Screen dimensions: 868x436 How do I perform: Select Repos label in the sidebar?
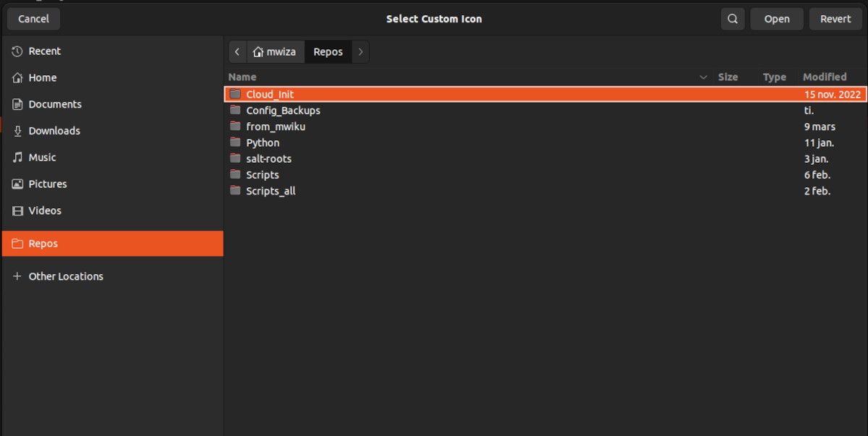click(x=43, y=244)
